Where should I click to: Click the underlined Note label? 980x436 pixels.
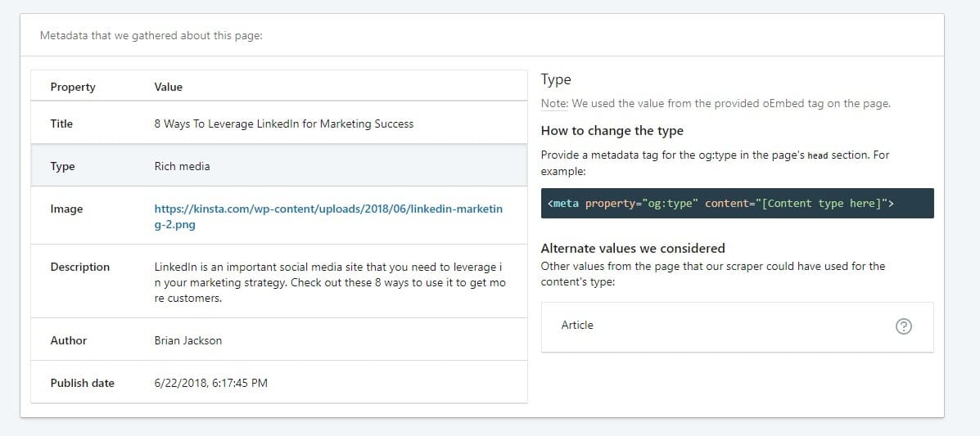tap(554, 104)
